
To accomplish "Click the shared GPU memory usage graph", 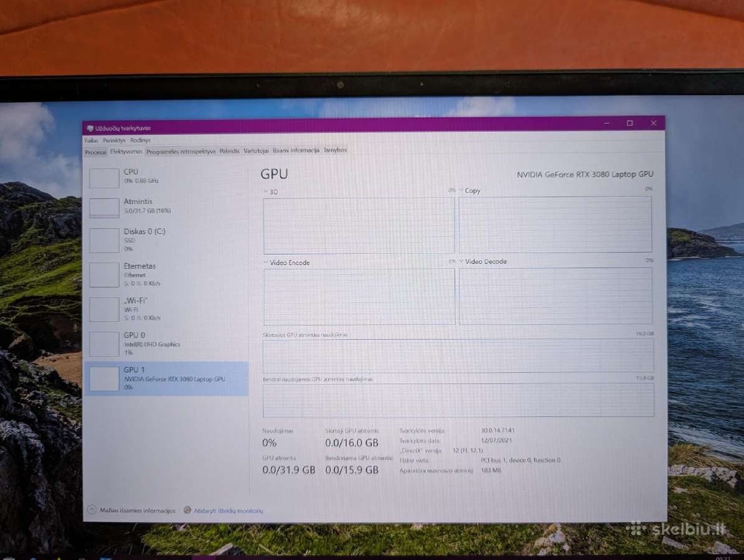I will pyautogui.click(x=458, y=400).
